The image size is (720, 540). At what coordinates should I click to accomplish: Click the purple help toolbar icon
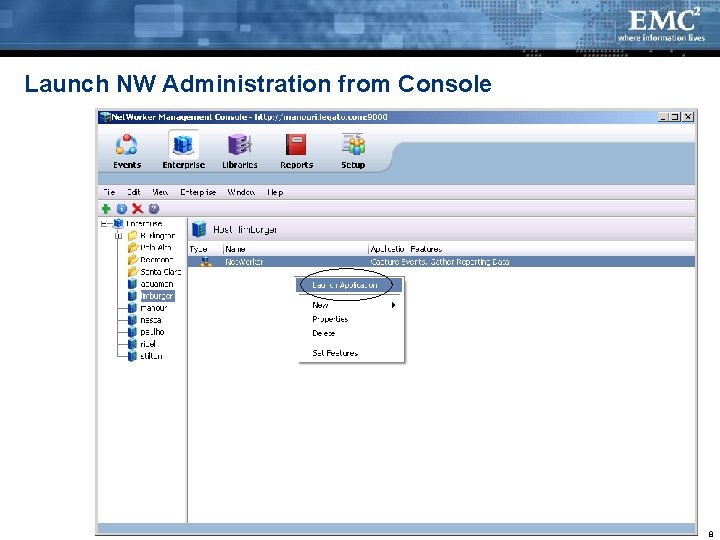[154, 209]
